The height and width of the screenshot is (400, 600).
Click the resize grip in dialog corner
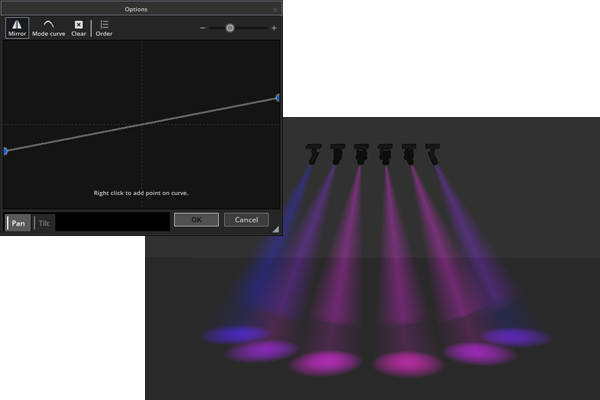click(x=276, y=230)
